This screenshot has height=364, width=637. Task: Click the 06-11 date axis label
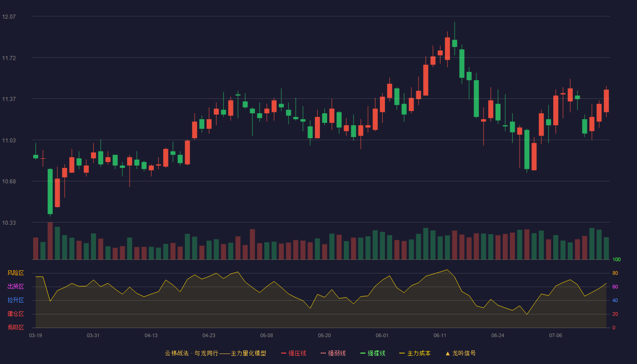(440, 335)
